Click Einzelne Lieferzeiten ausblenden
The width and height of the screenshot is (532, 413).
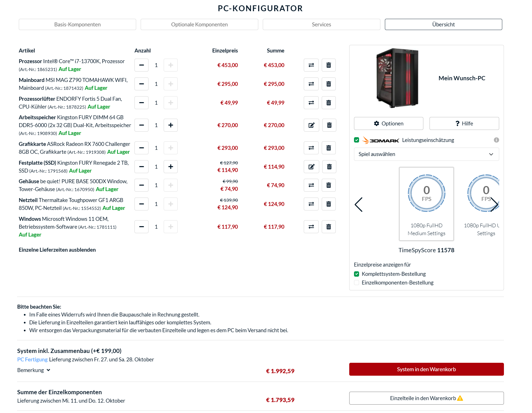click(x=57, y=250)
